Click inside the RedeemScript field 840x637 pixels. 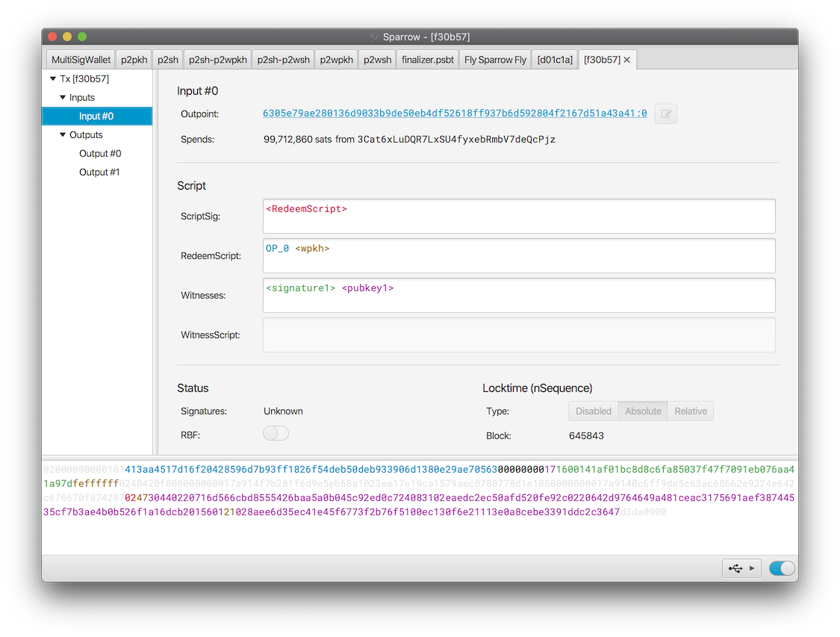519,255
